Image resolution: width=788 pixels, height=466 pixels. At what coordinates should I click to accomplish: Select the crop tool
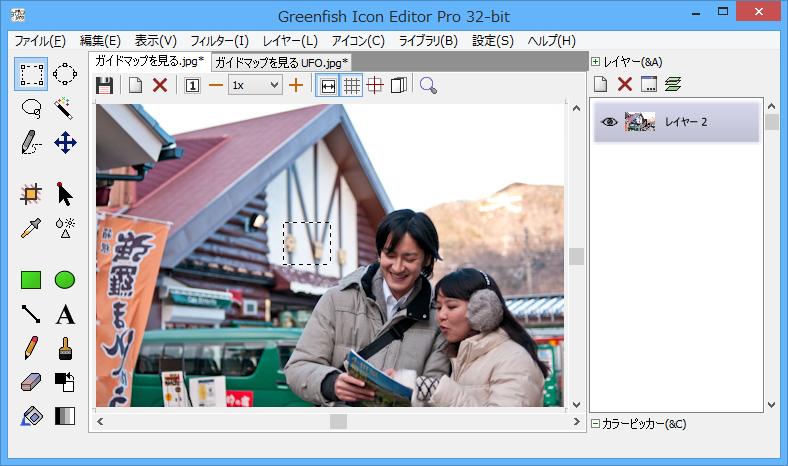(31, 194)
